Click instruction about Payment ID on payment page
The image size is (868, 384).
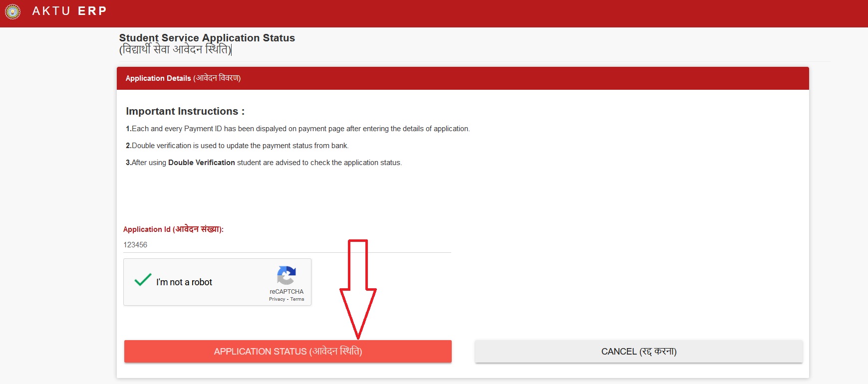point(297,129)
